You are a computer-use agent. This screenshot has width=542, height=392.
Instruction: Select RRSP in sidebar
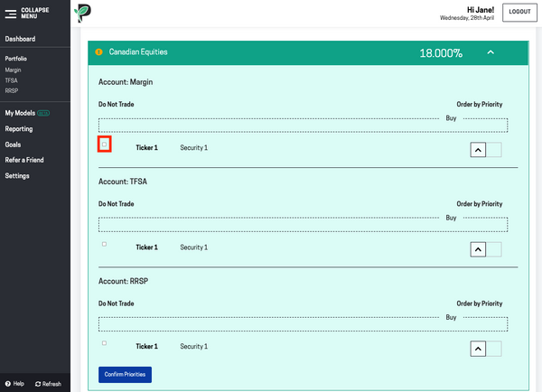click(12, 90)
